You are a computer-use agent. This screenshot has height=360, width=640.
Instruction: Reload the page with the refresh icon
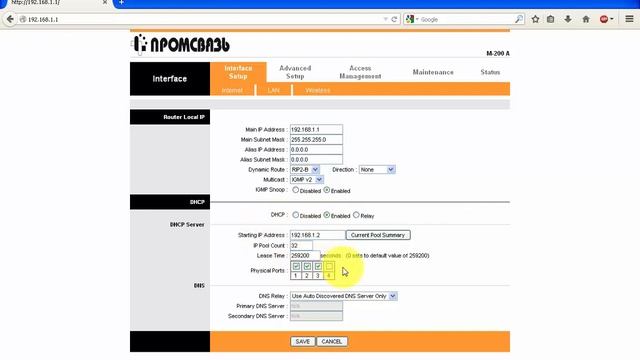pyautogui.click(x=394, y=19)
